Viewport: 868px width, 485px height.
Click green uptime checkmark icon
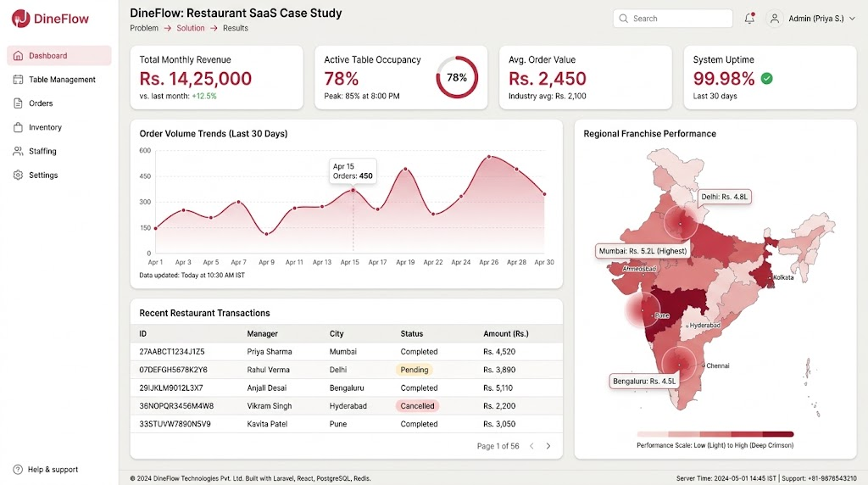click(766, 79)
